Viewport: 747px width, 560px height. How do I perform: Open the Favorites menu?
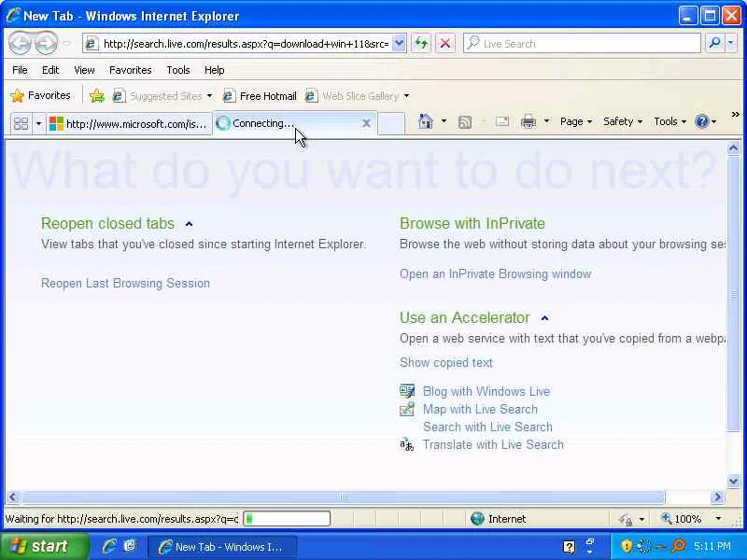click(x=131, y=70)
